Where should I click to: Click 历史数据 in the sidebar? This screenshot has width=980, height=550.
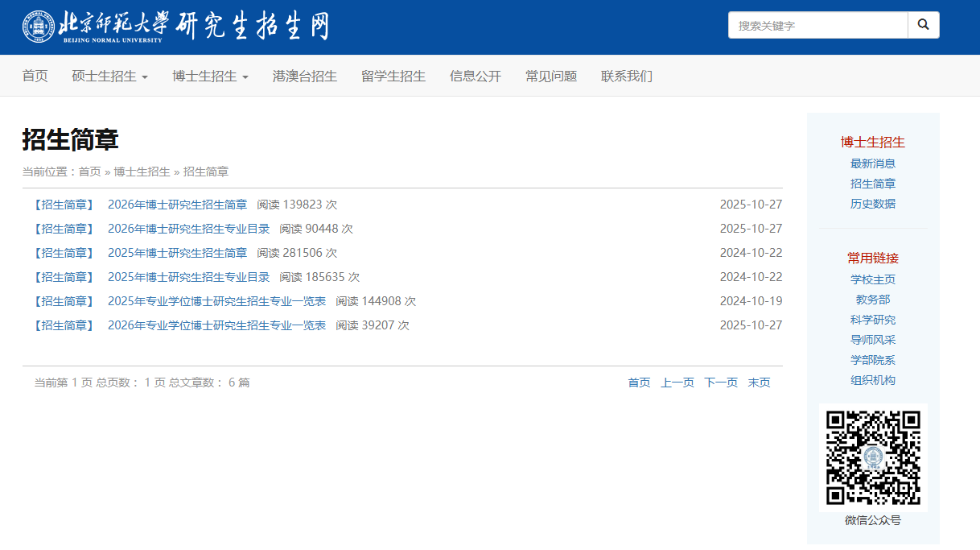[873, 204]
